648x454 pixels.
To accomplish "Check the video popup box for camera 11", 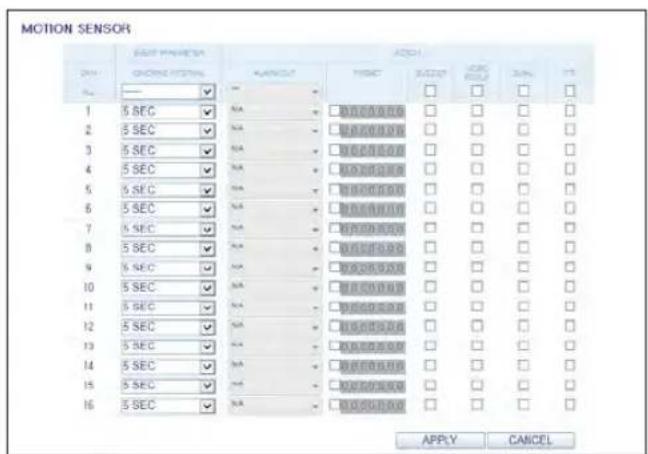I will coord(477,307).
